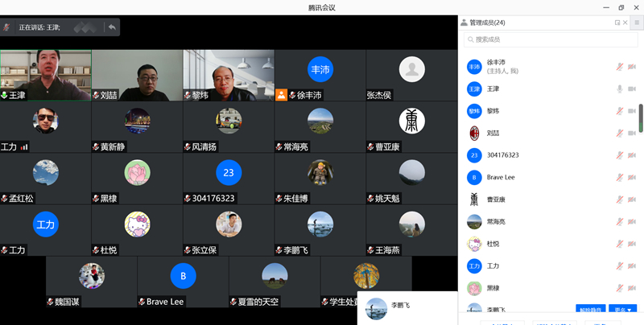Toggle 徐丰沛's muted microphone in the member list
The height and width of the screenshot is (325, 644).
[x=619, y=67]
